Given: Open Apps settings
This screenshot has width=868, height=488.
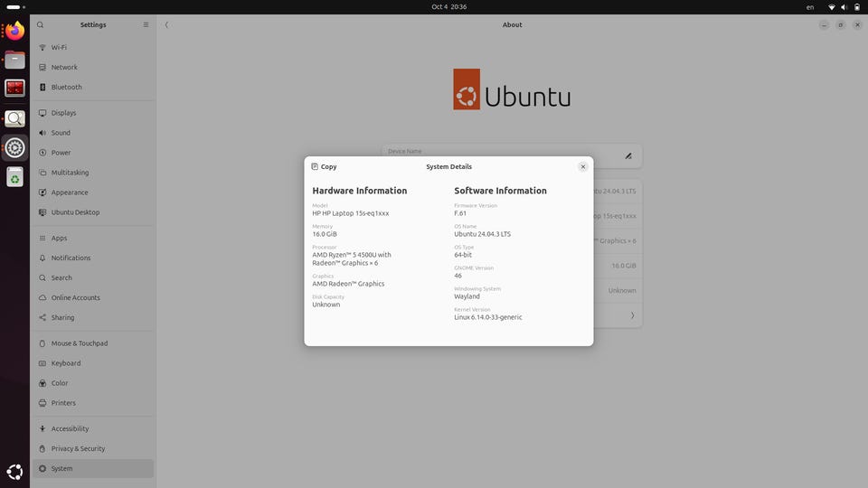Looking at the screenshot, I should coord(93,238).
